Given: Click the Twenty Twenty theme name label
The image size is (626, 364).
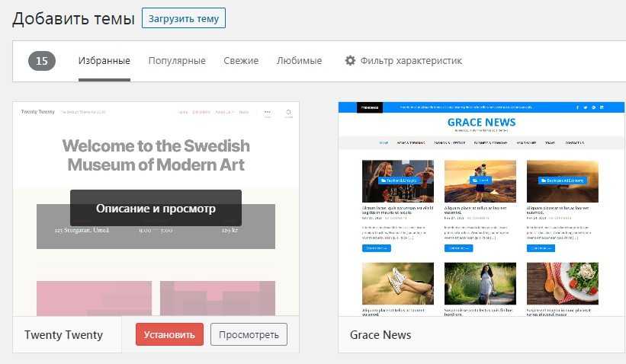Looking at the screenshot, I should coord(63,335).
